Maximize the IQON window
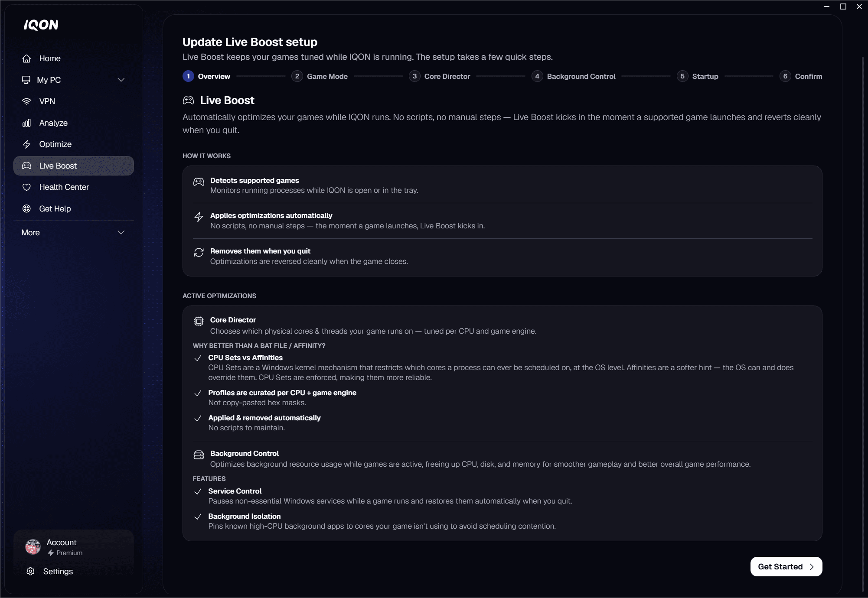This screenshot has width=868, height=598. [843, 6]
